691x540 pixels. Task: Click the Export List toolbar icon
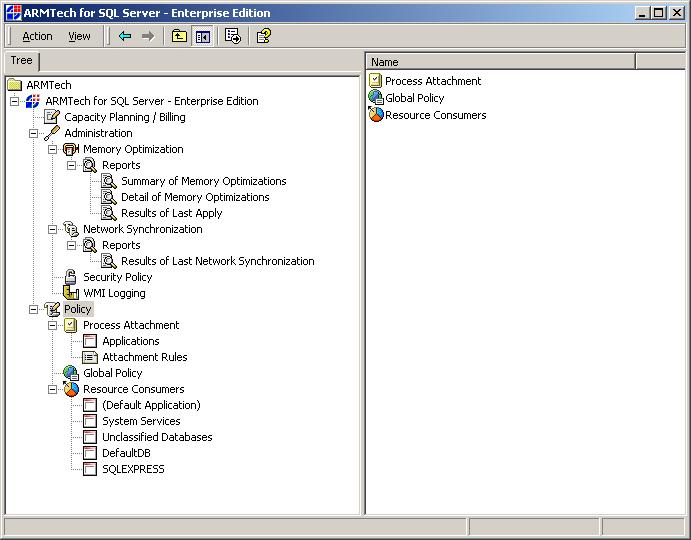click(x=233, y=36)
